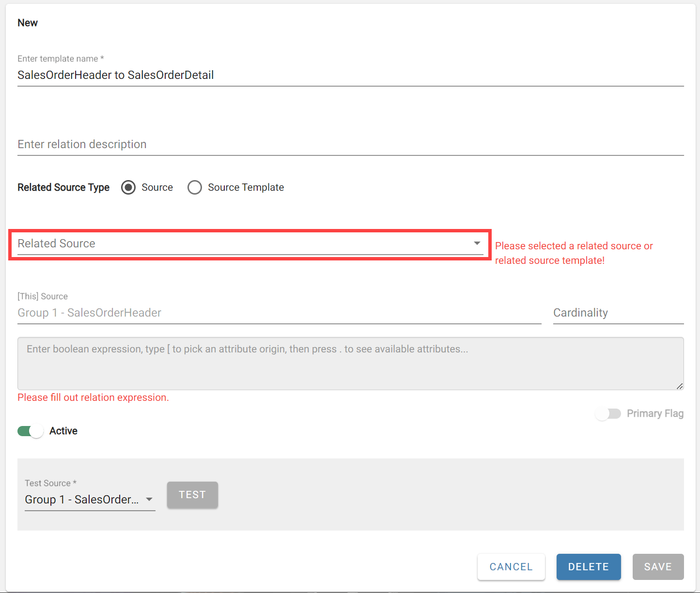The width and height of the screenshot is (700, 593).
Task: Choose the Source Template radio option
Action: tap(195, 187)
